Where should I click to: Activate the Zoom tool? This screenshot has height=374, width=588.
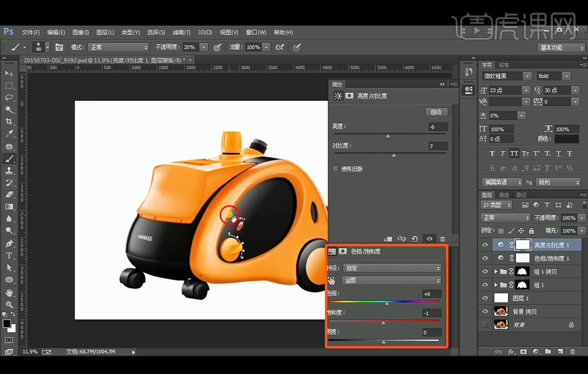tap(10, 305)
